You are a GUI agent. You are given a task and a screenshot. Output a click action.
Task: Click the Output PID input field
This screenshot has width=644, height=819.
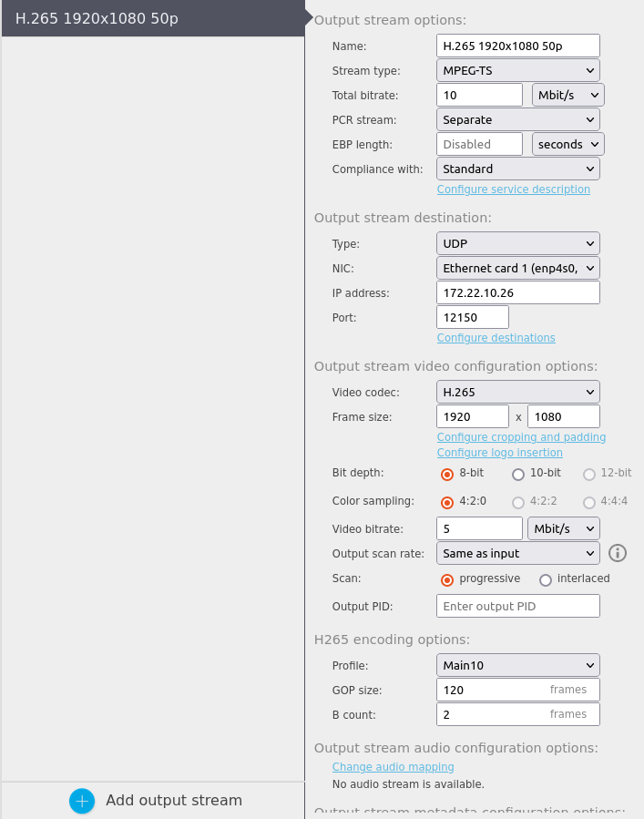click(518, 606)
